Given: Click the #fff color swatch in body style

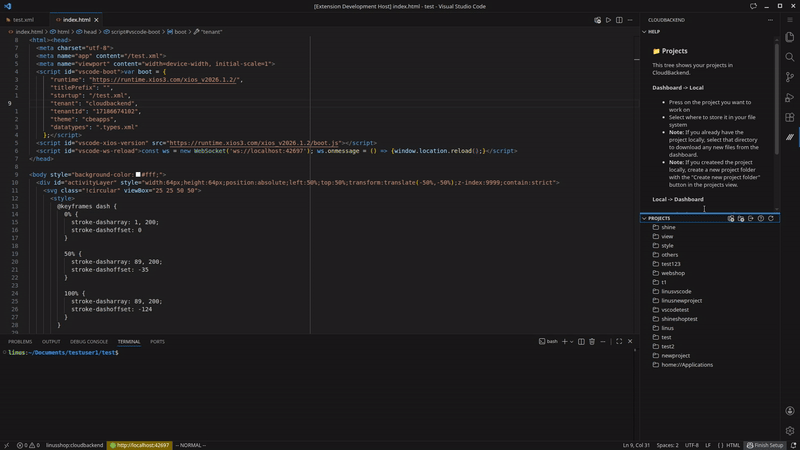Looking at the screenshot, I should pos(138,174).
